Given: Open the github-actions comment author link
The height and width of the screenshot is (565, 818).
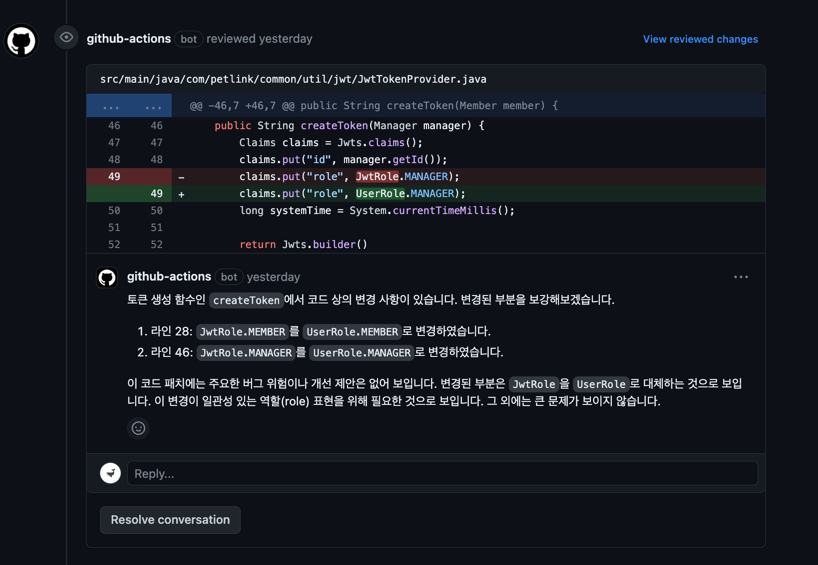Looking at the screenshot, I should (x=169, y=277).
